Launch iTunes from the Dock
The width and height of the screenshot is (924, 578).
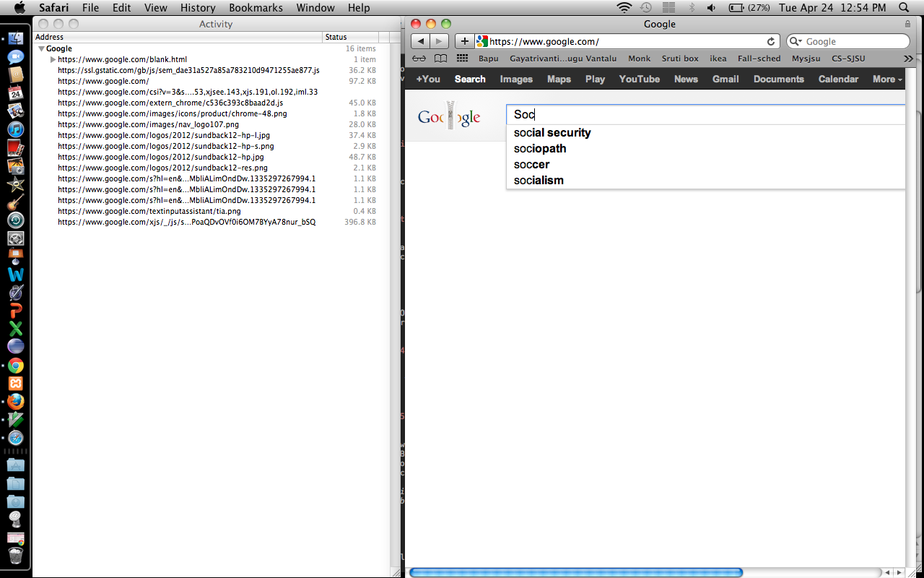[x=16, y=129]
